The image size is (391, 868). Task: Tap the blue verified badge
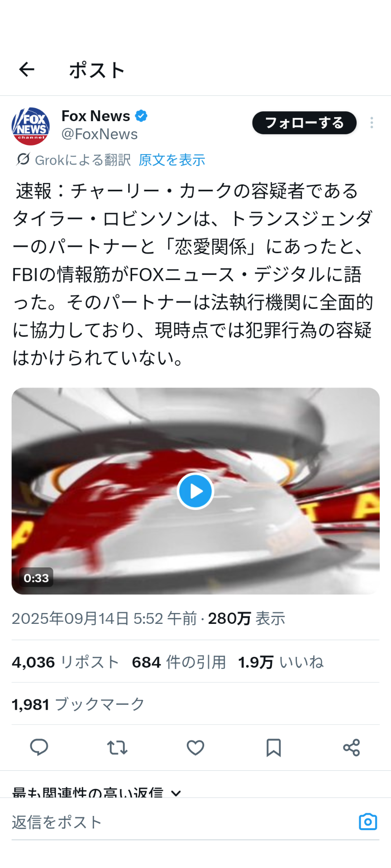[x=141, y=116]
